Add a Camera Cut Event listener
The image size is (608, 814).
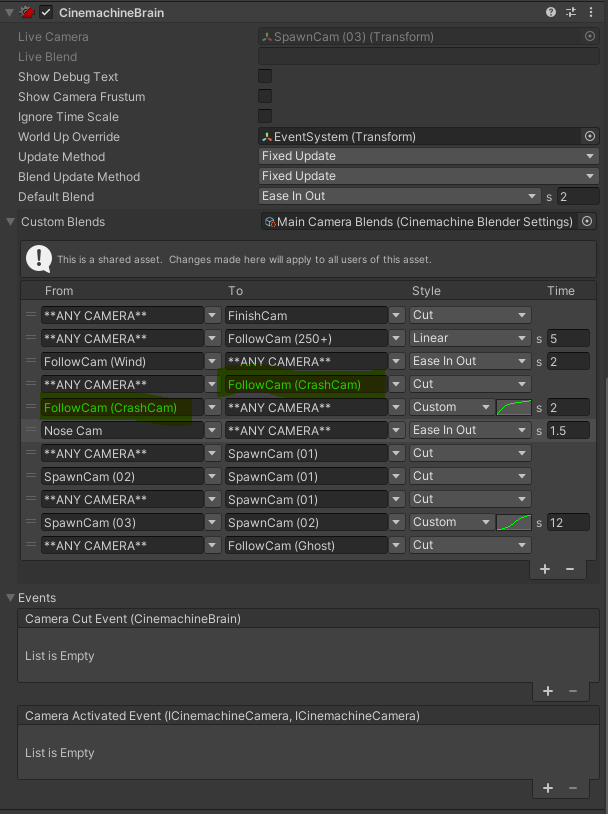coord(548,691)
